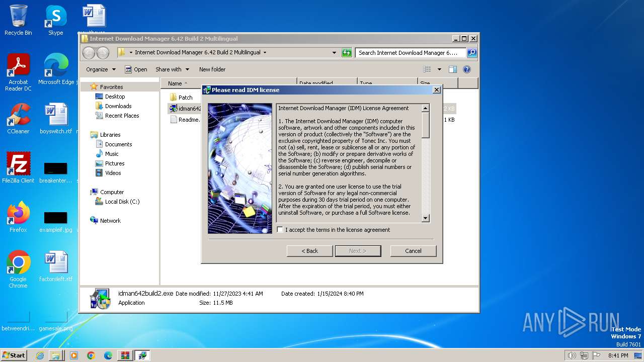Screen dimensions: 644x362
Task: Open Recycle Bin desktop icon
Action: pyautogui.click(x=18, y=20)
